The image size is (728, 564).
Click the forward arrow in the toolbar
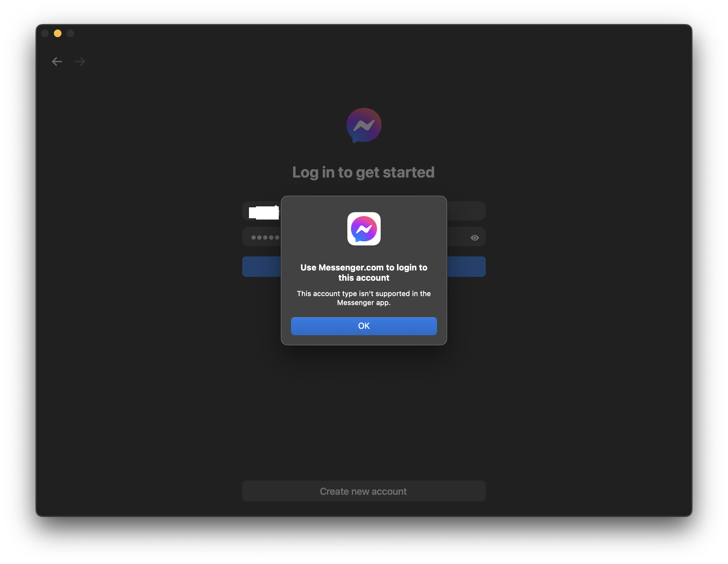click(x=80, y=62)
